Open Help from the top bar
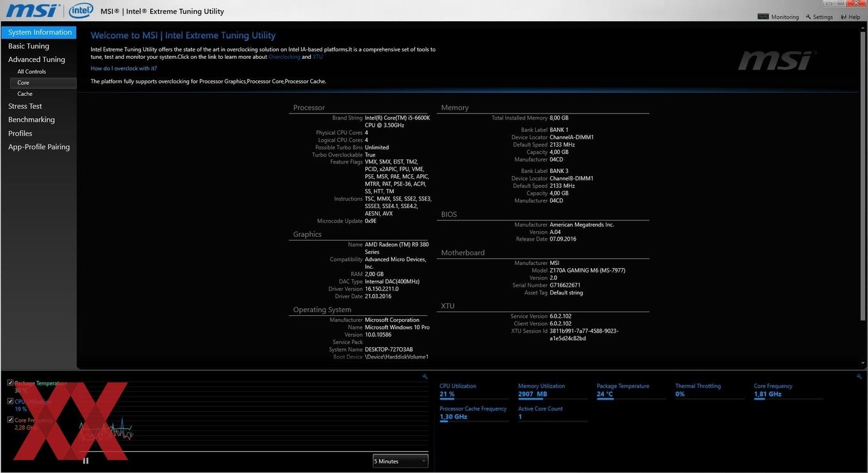Image resolution: width=868 pixels, height=473 pixels. (850, 17)
